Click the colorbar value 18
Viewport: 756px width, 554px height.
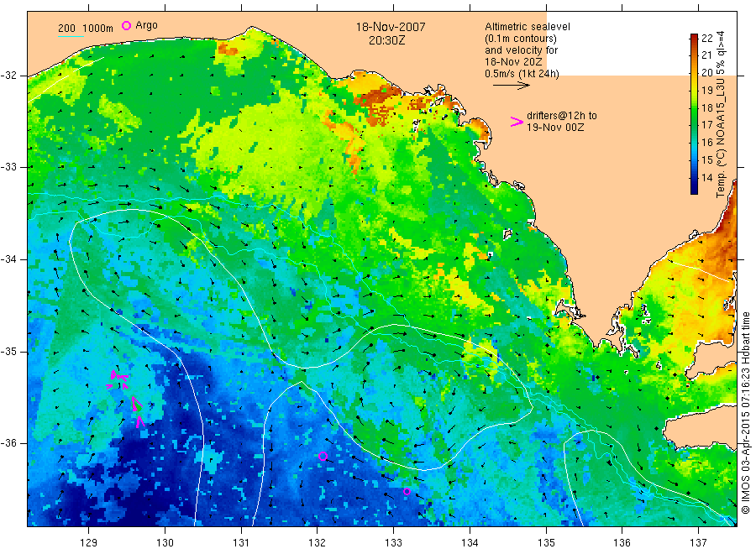(706, 108)
